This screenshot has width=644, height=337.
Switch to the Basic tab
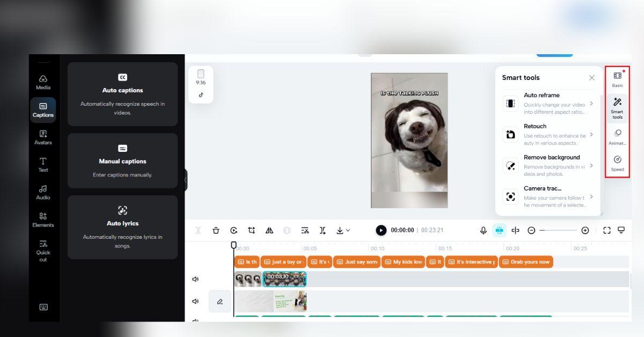click(x=617, y=79)
